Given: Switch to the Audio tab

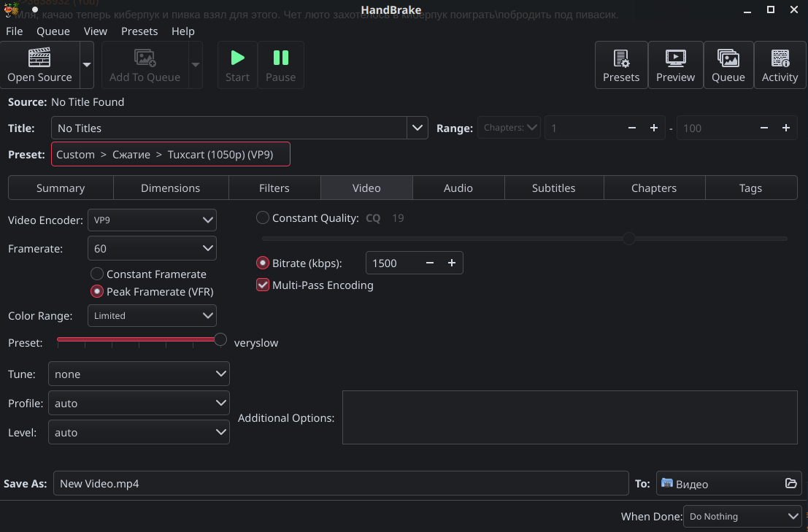Looking at the screenshot, I should coord(458,188).
